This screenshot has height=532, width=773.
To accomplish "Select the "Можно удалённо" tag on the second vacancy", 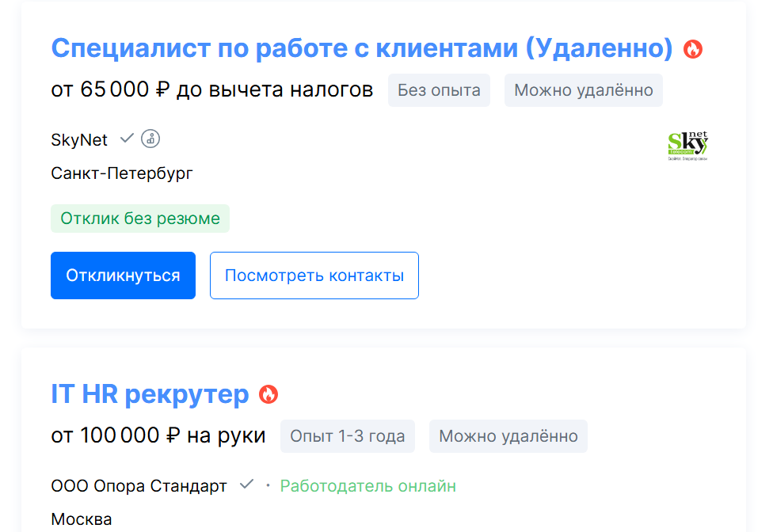I will (508, 436).
